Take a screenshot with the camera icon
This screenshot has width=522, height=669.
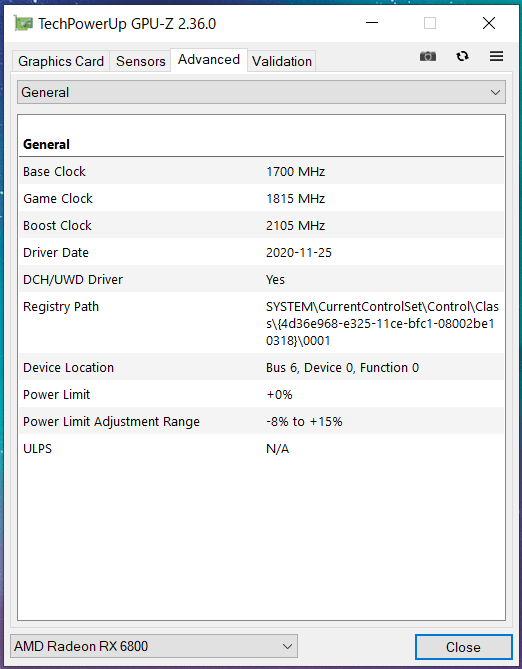pos(428,56)
